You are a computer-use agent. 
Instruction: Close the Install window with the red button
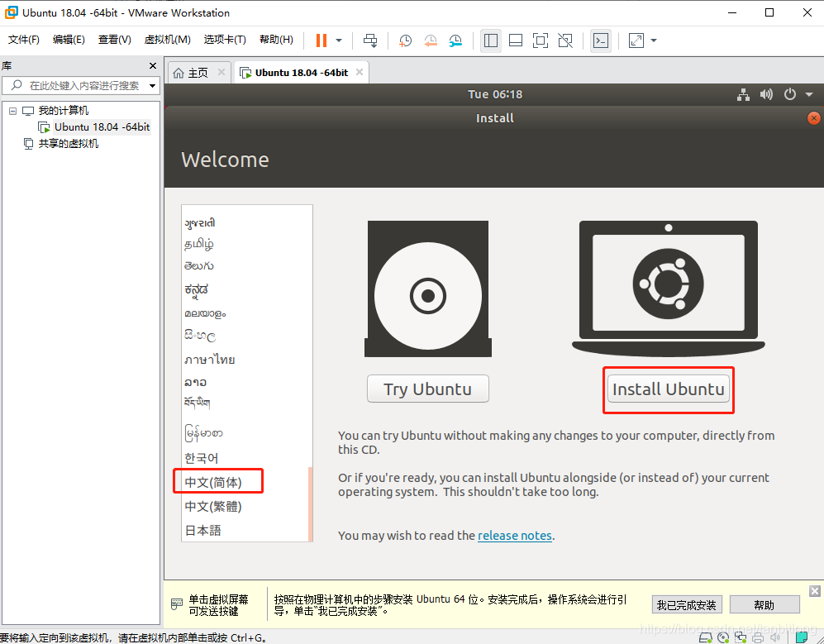[x=813, y=118]
